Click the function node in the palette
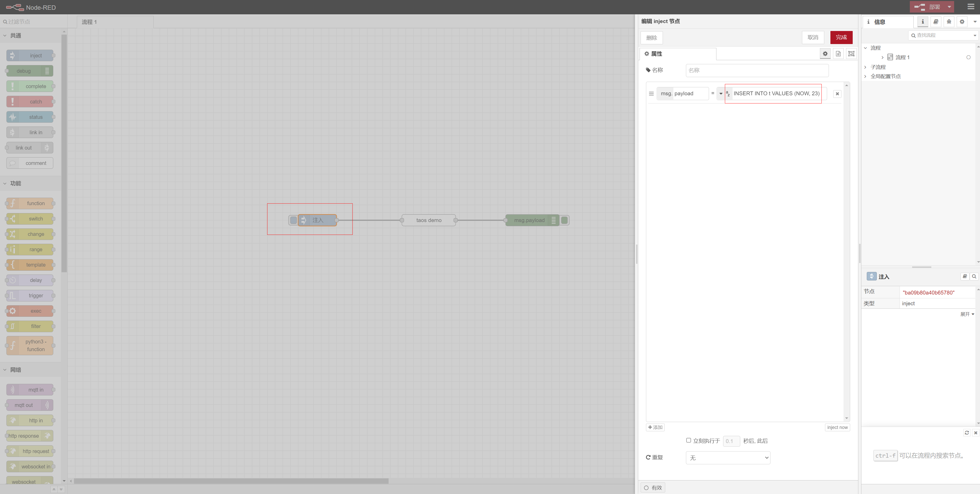This screenshot has height=494, width=980. 29,203
